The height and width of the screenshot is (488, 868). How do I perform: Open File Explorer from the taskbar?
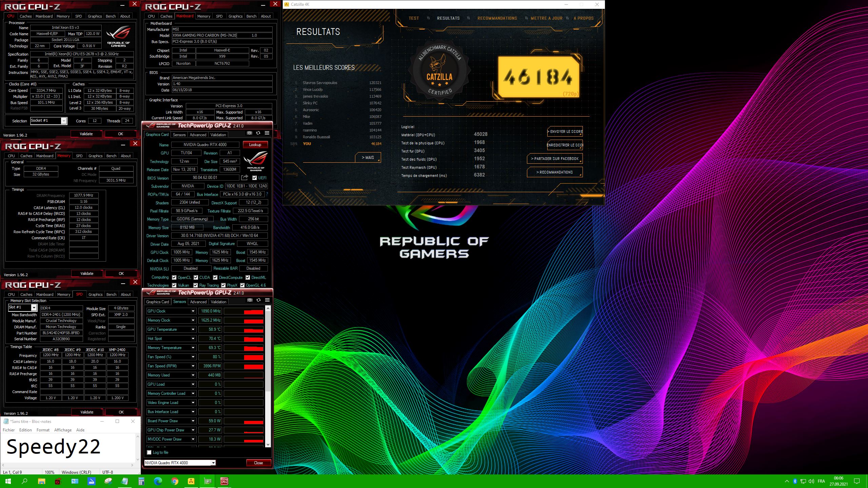41,481
